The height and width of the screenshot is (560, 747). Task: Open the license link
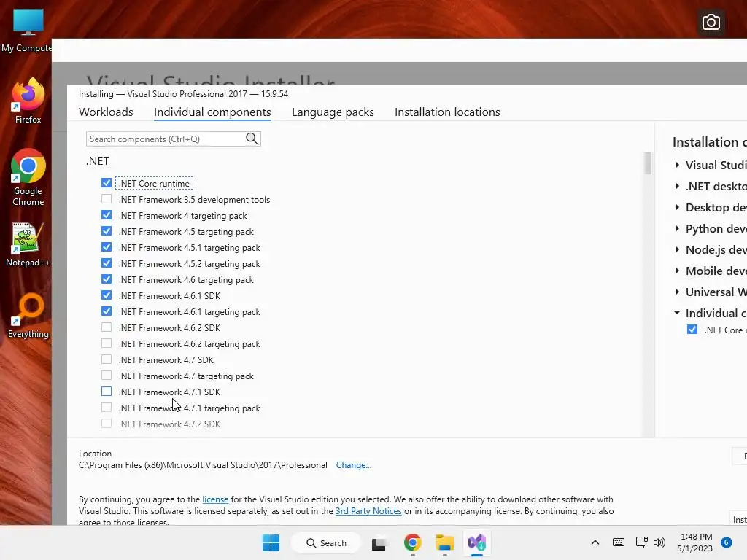click(215, 499)
